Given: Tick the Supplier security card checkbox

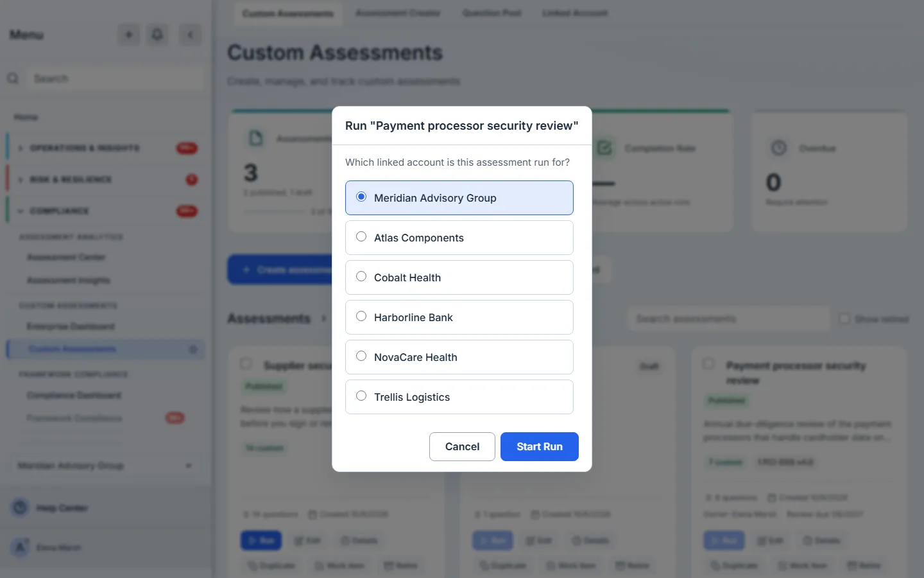Looking at the screenshot, I should click(246, 363).
